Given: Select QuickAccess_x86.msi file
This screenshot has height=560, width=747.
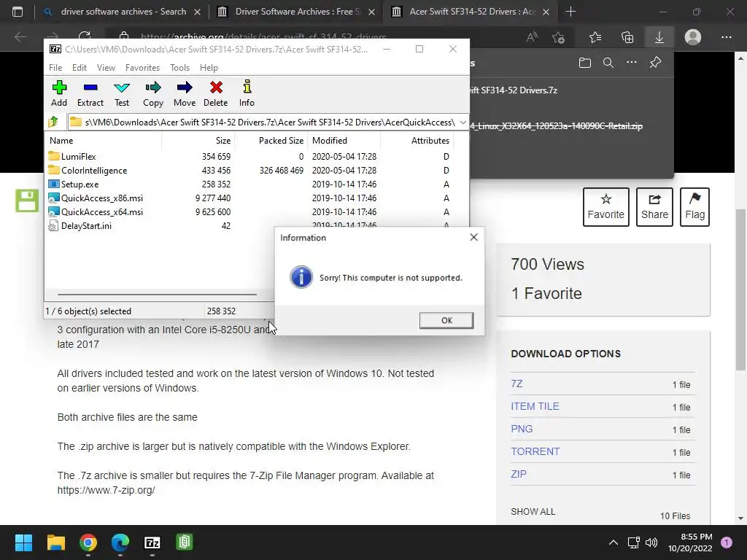Looking at the screenshot, I should tap(96, 198).
